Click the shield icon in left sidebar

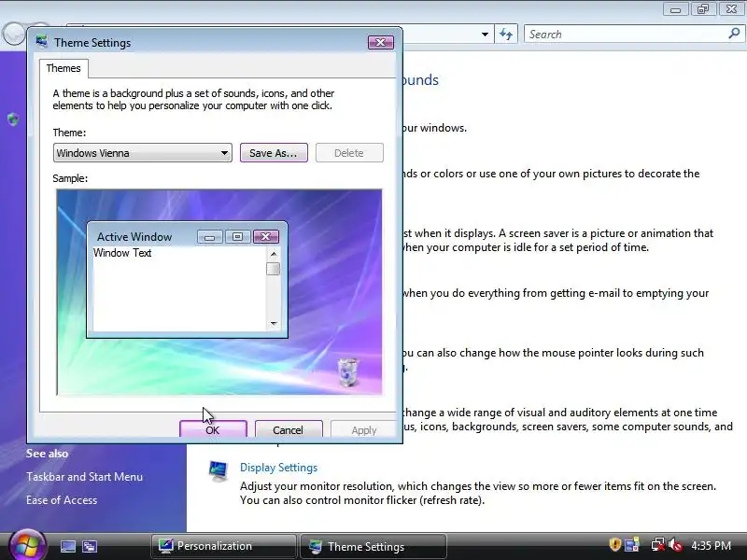[13, 119]
